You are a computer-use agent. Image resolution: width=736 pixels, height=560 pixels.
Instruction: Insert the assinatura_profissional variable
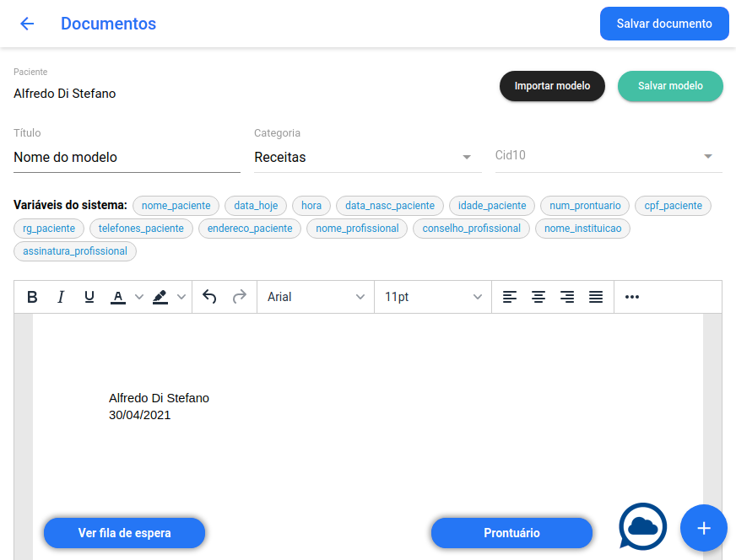pyautogui.click(x=75, y=251)
